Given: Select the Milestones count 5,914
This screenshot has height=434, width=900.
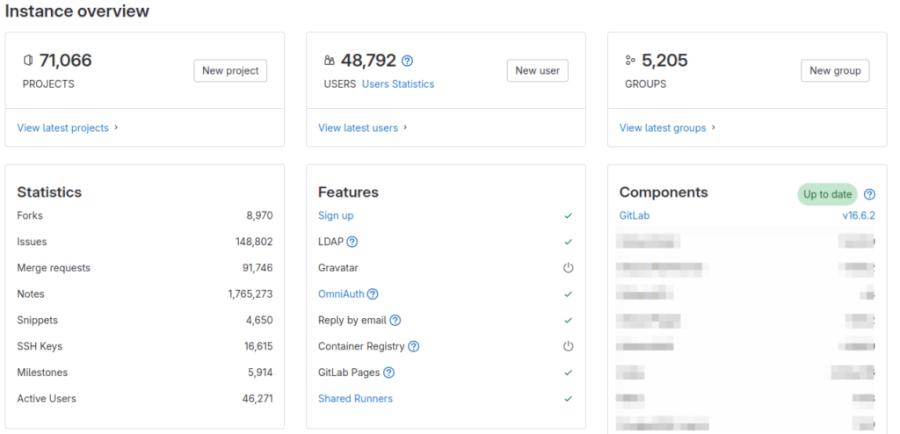Looking at the screenshot, I should click(x=260, y=373).
